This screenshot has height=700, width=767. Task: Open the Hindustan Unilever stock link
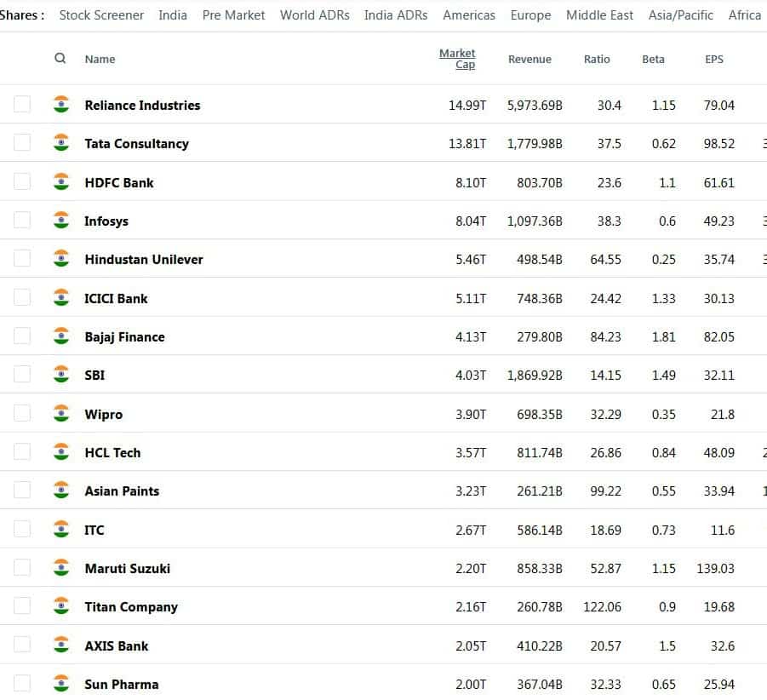tap(144, 260)
